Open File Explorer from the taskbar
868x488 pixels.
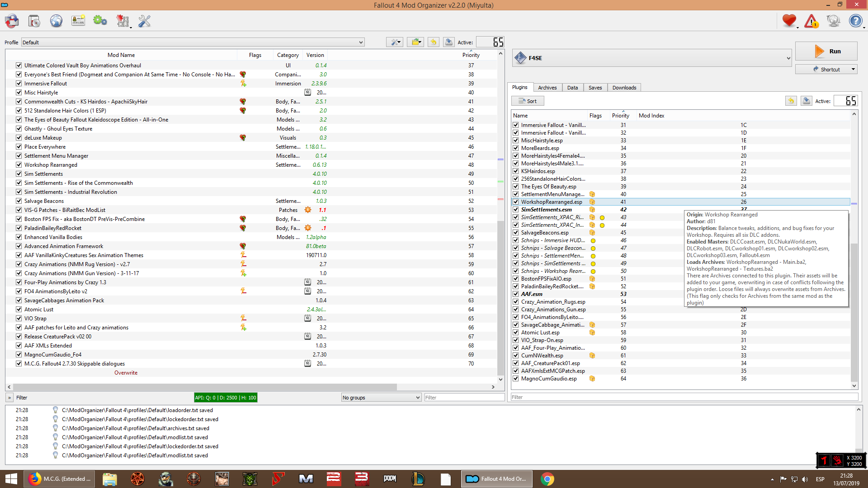pos(110,479)
